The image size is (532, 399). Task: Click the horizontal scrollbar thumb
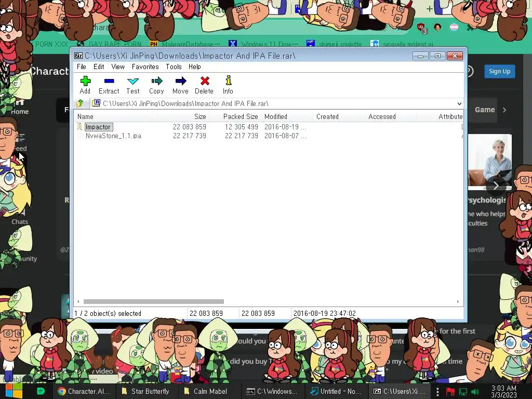pyautogui.click(x=154, y=302)
